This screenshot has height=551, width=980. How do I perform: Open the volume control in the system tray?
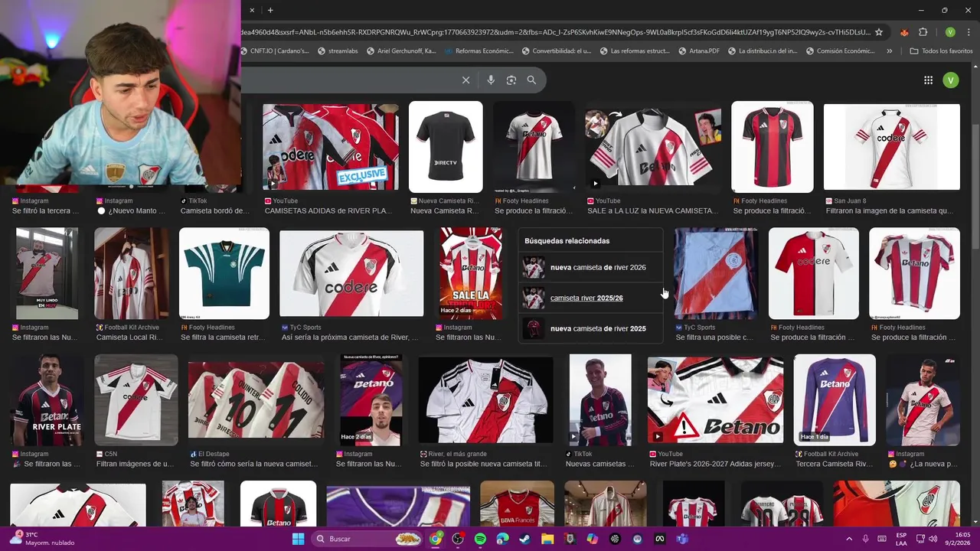(x=933, y=539)
